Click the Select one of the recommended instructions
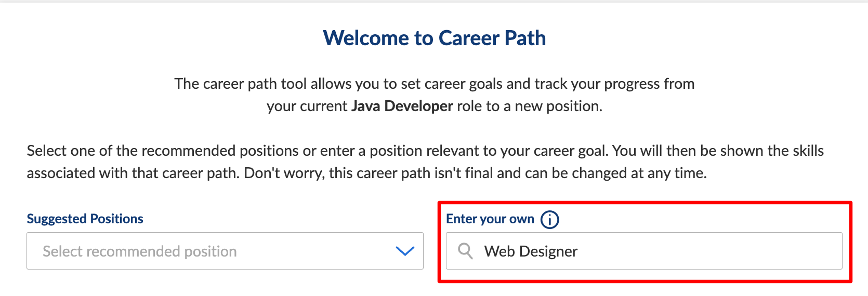The height and width of the screenshot is (296, 868). tap(425, 162)
